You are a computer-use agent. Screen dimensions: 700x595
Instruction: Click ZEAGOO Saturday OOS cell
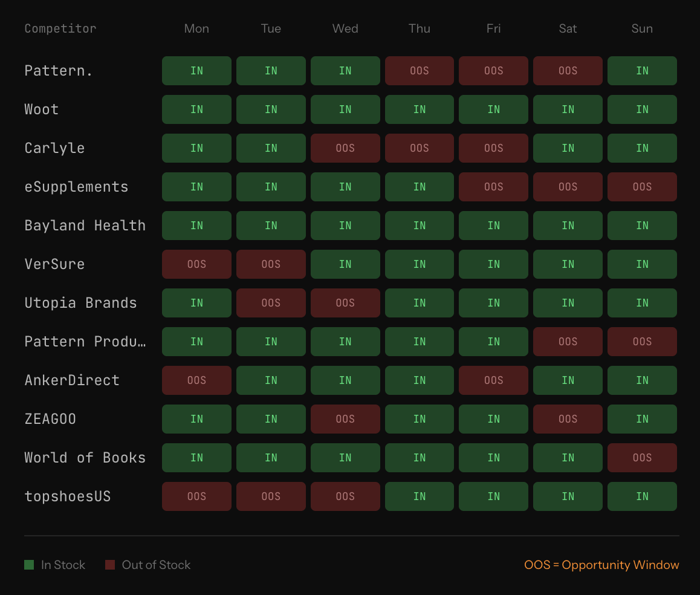tap(568, 419)
